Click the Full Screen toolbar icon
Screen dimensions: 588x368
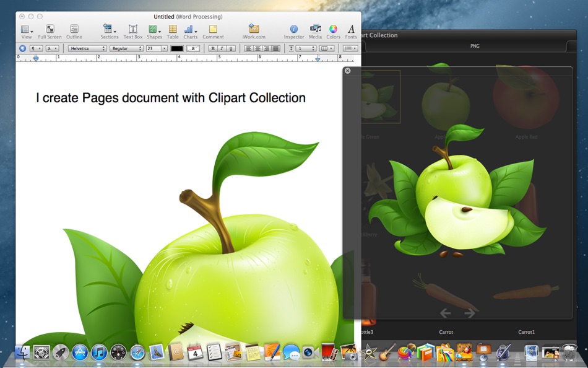(50, 32)
